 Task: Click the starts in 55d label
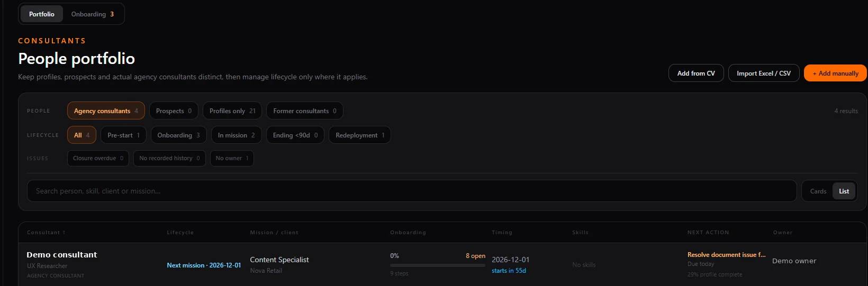point(509,271)
